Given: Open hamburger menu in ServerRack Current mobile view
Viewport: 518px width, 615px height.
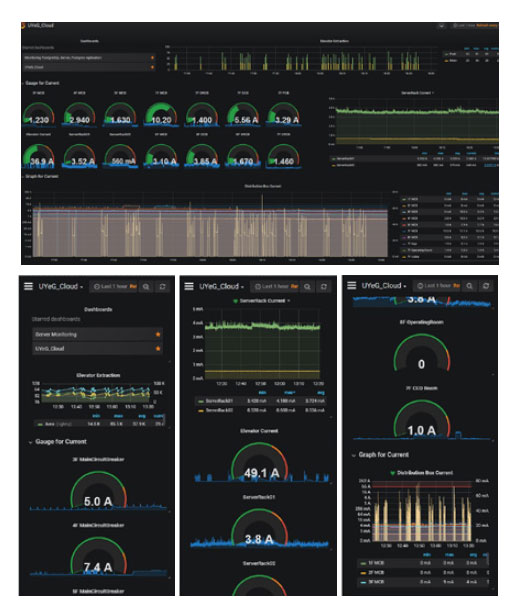Looking at the screenshot, I should click(189, 286).
